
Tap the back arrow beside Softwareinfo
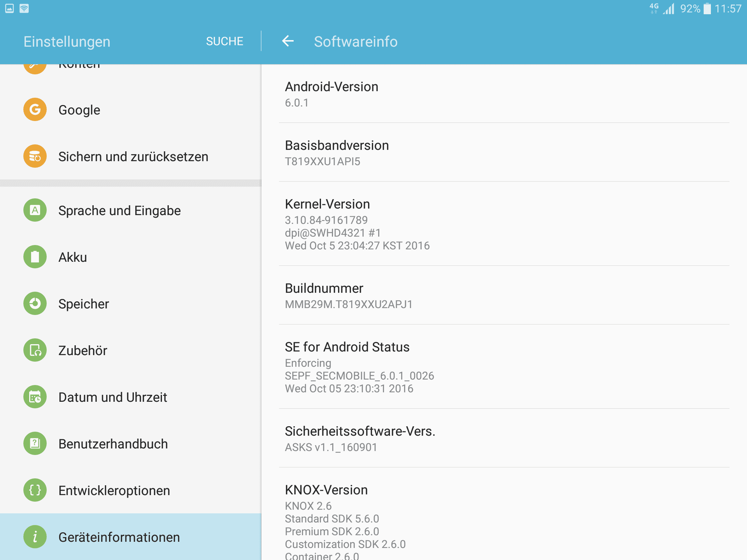coord(288,41)
